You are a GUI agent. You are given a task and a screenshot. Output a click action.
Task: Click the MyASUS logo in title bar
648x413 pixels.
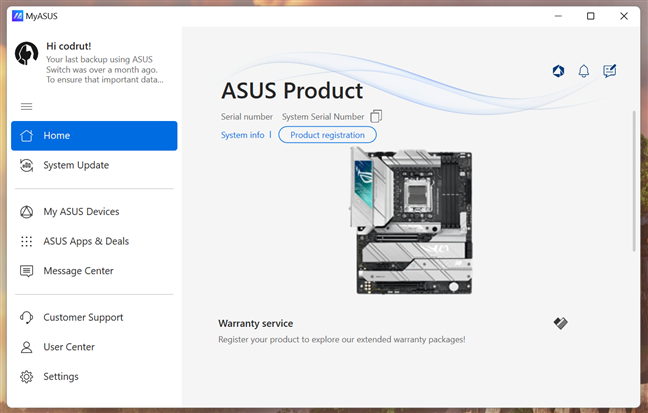pyautogui.click(x=17, y=16)
